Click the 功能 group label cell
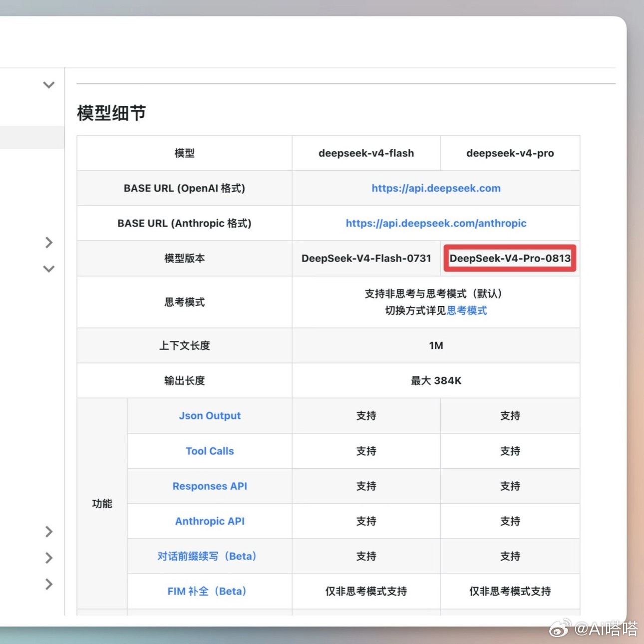Image resolution: width=644 pixels, height=644 pixels. pos(102,504)
